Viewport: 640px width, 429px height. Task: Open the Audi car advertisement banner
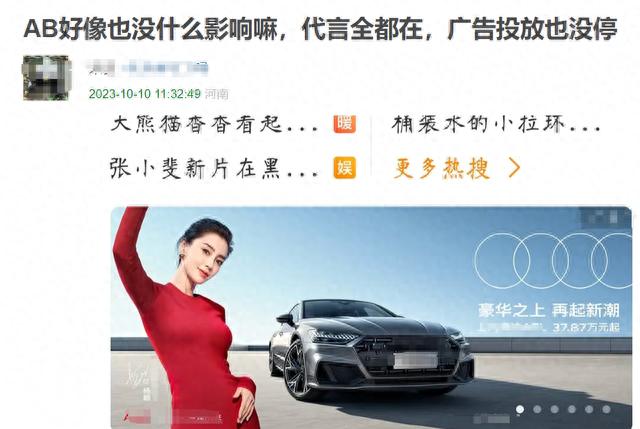[x=371, y=318]
